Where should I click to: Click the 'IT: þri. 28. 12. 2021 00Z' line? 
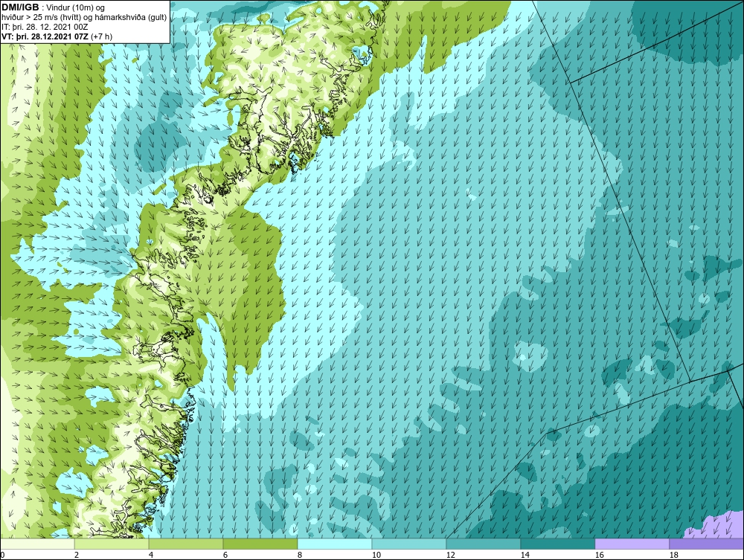(x=45, y=27)
